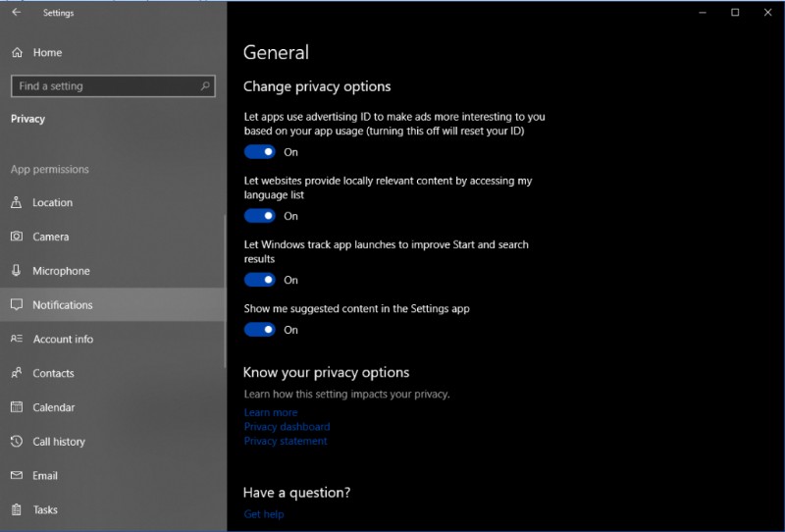Image resolution: width=785 pixels, height=532 pixels.
Task: Click the Call history clock icon
Action: pos(17,441)
